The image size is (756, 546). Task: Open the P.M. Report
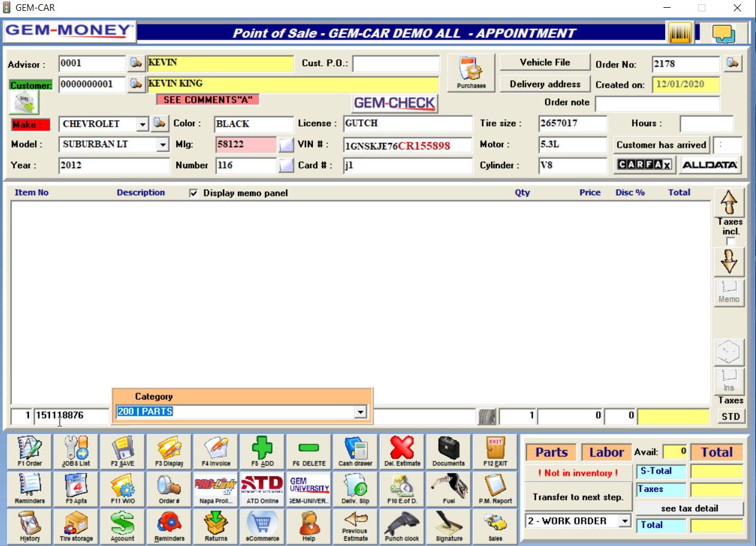point(495,489)
